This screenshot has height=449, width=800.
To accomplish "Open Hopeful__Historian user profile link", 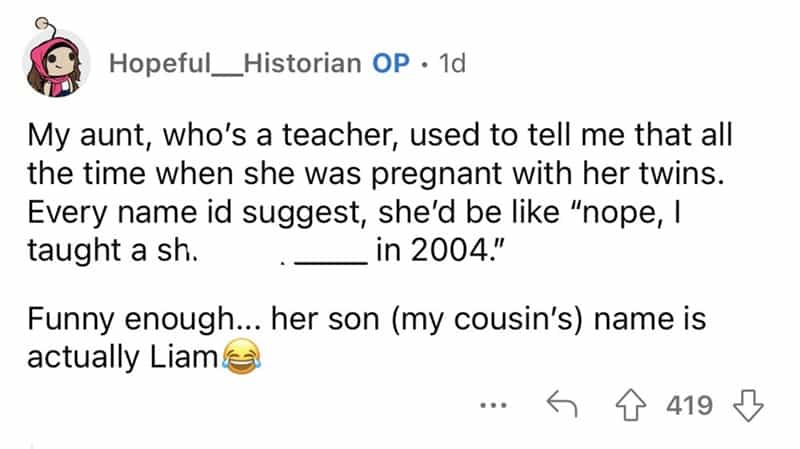I will (x=234, y=63).
